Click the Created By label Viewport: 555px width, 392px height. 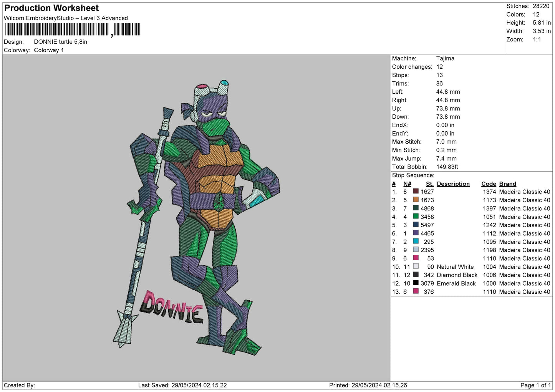click(x=19, y=385)
